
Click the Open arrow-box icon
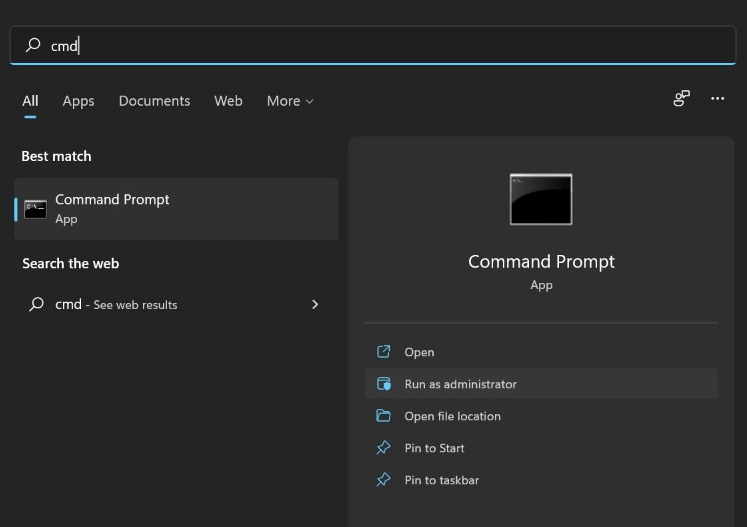click(x=384, y=352)
